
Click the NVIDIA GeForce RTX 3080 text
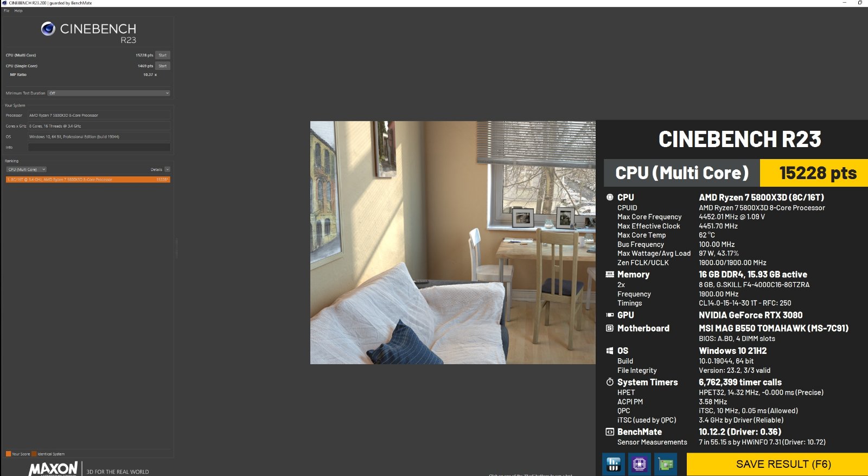751,315
